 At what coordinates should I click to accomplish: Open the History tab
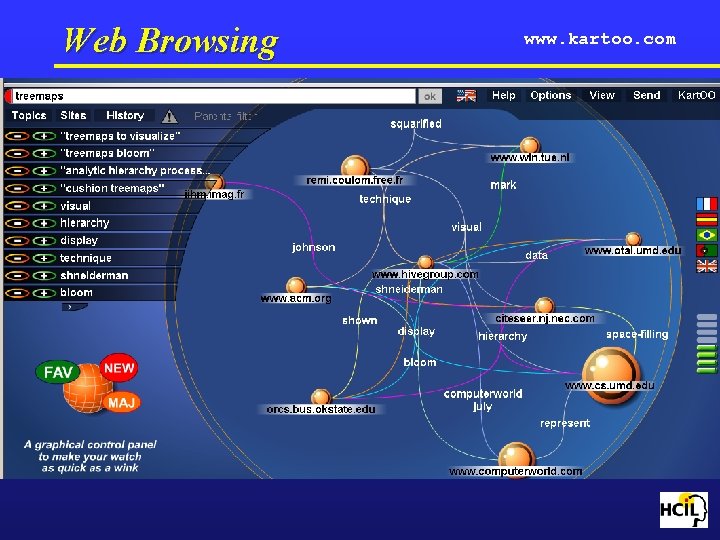pos(125,115)
